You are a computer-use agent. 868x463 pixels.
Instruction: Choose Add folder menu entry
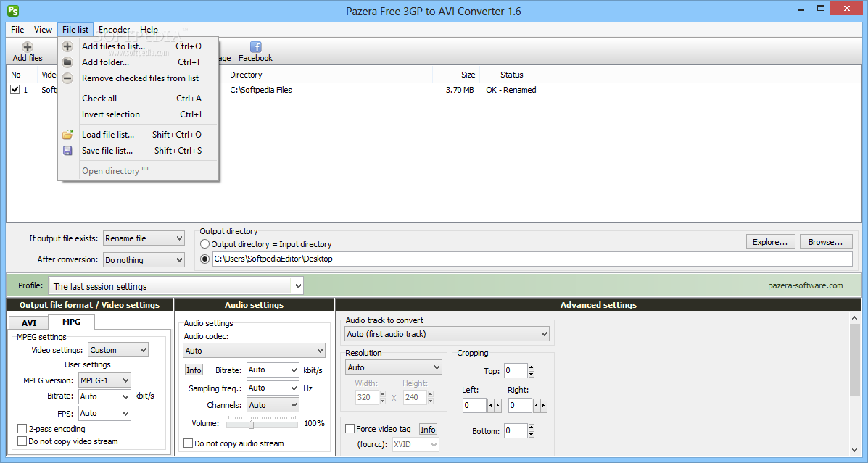tap(139, 62)
